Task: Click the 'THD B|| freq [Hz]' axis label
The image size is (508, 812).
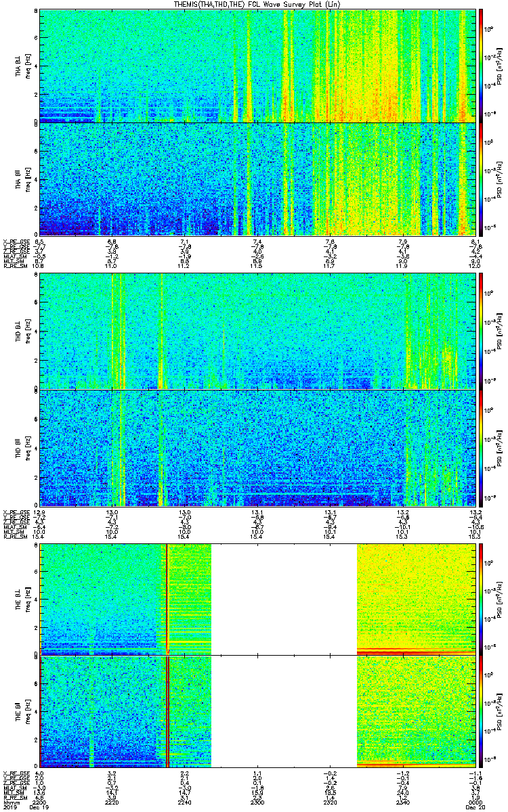Action: tap(22, 448)
